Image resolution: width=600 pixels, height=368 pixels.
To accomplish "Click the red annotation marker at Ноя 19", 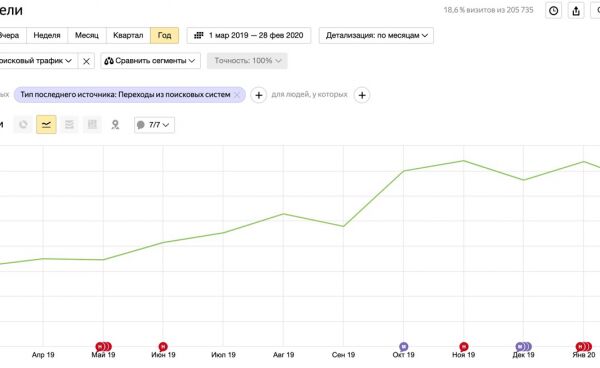I will tap(464, 347).
